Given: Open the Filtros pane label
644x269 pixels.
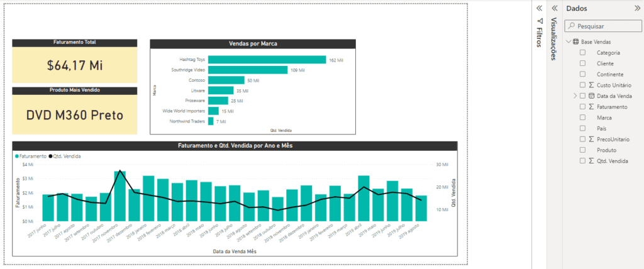Looking at the screenshot, I should click(x=540, y=38).
